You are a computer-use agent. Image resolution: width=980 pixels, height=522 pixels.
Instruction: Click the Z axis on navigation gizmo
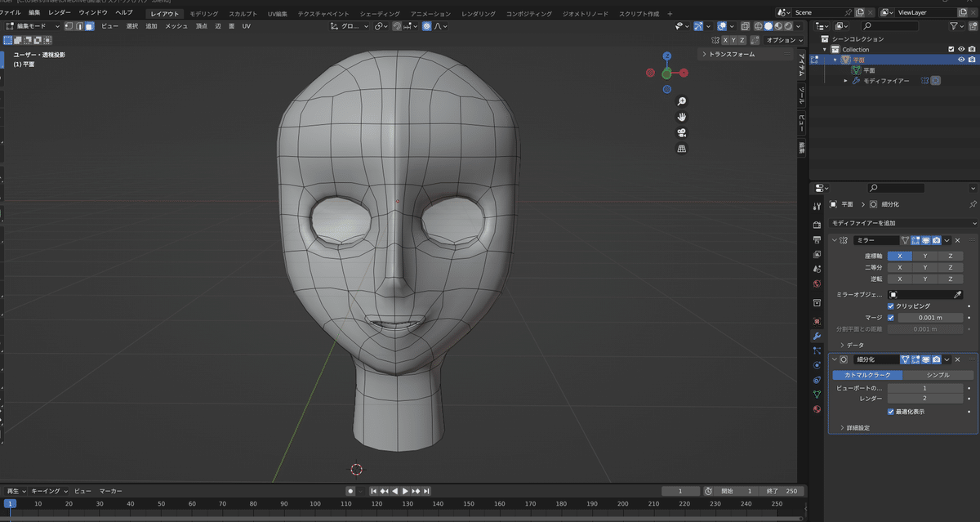pos(667,56)
